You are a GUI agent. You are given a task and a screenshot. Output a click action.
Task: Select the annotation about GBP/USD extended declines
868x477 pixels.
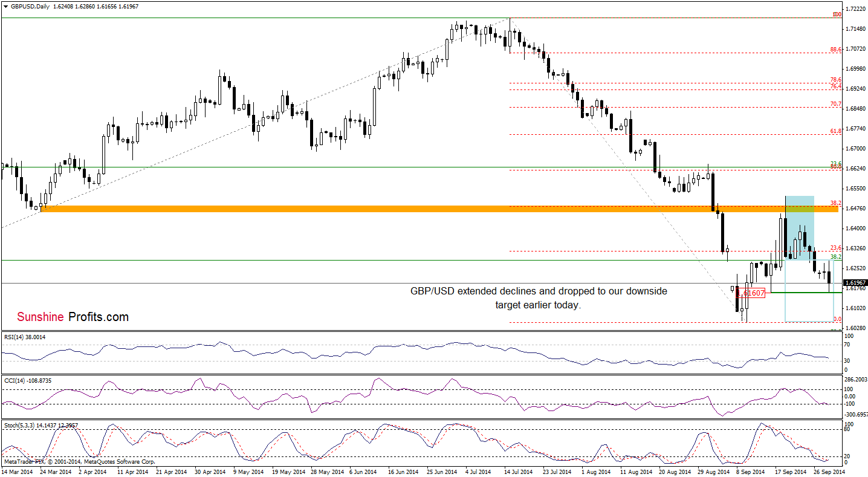539,298
